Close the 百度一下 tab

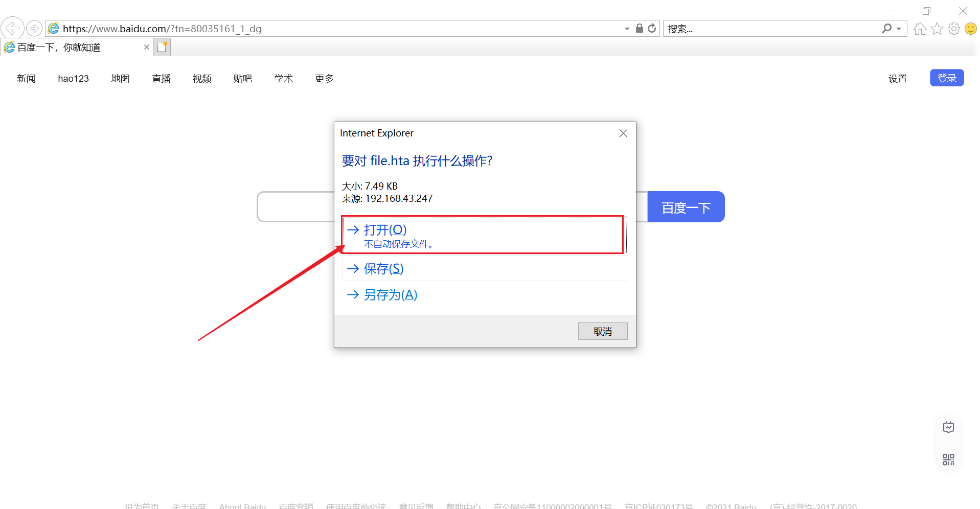147,47
